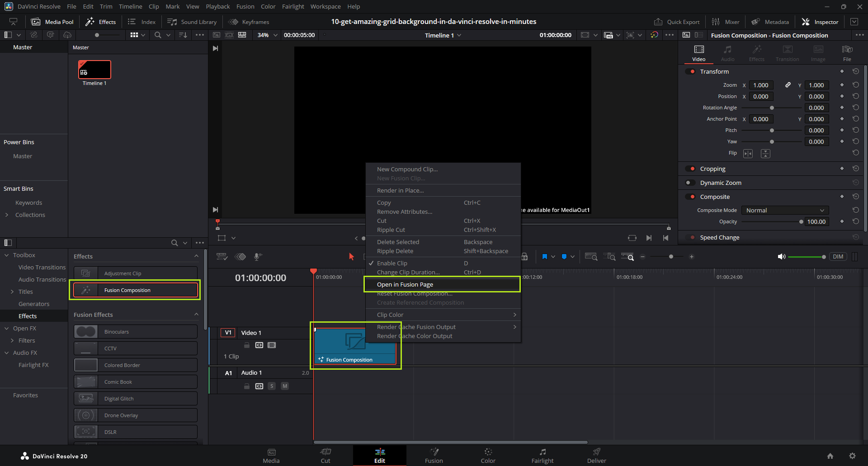The height and width of the screenshot is (466, 868).
Task: Toggle the Transform section enable switch
Action: click(x=690, y=71)
